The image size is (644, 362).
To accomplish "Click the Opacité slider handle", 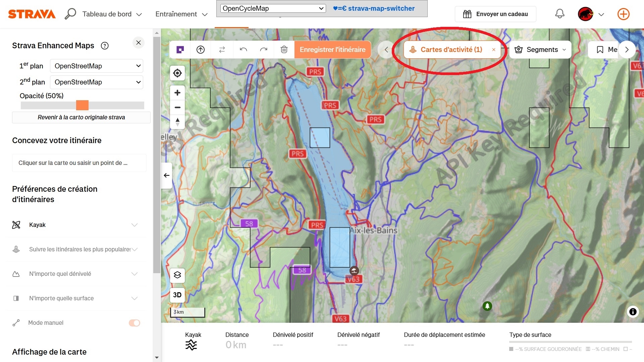I will pyautogui.click(x=82, y=105).
